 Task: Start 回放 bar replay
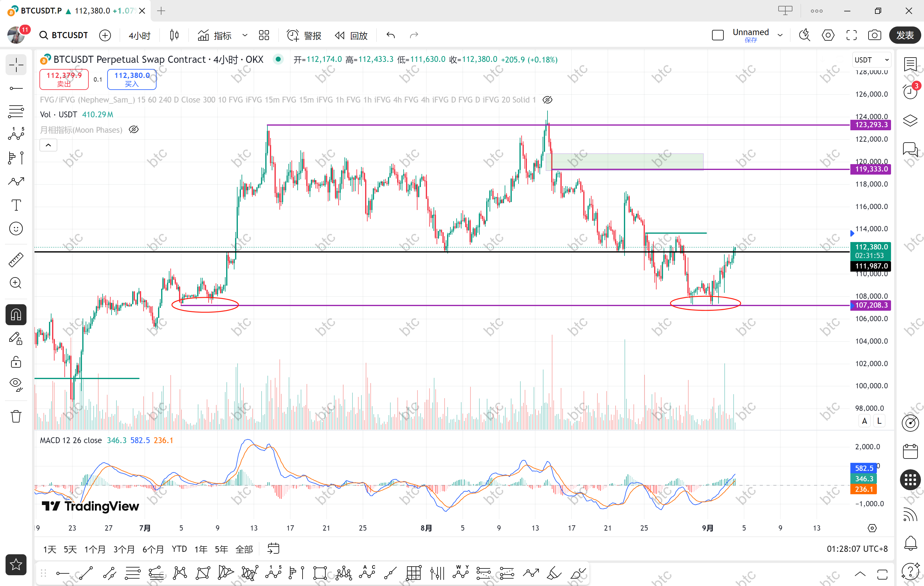pyautogui.click(x=351, y=35)
